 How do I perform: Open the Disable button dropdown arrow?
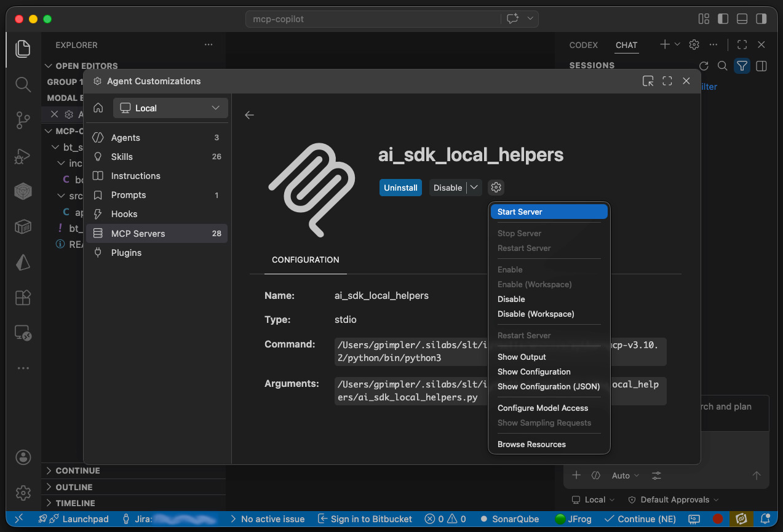pyautogui.click(x=474, y=188)
